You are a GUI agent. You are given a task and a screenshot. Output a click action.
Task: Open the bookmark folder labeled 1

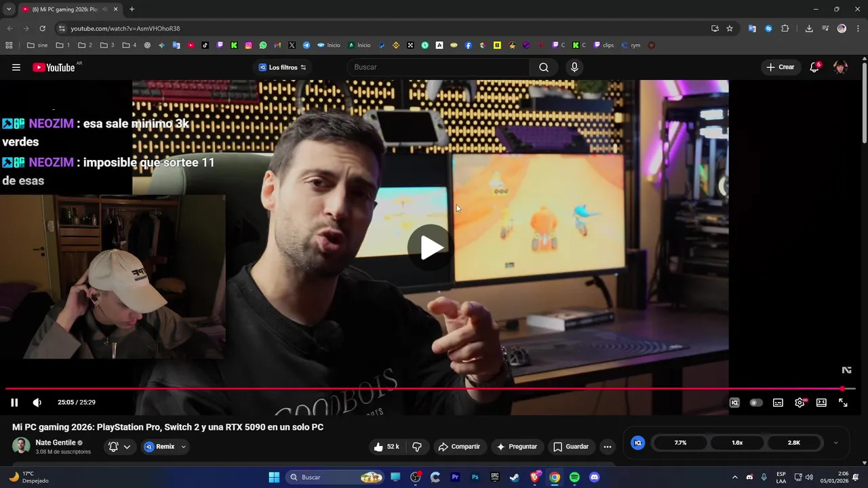(63, 45)
